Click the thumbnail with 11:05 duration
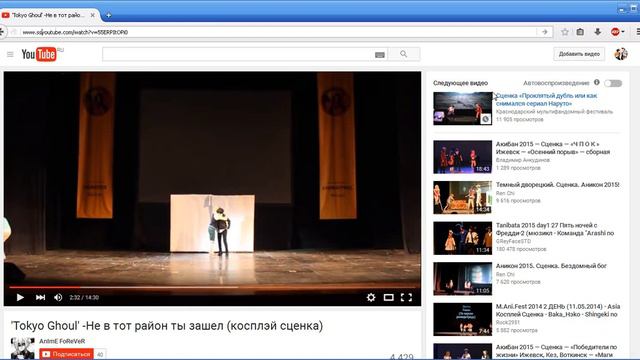640x360 pixels. pyautogui.click(x=462, y=278)
